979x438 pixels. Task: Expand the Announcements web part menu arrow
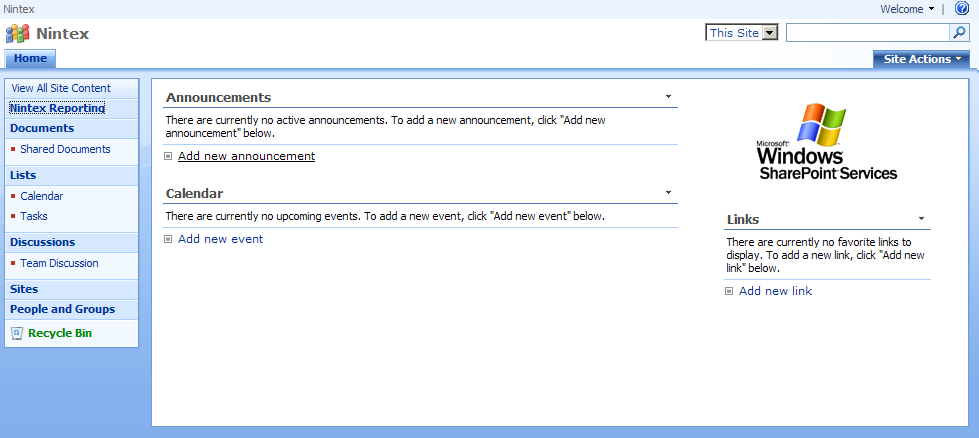pyautogui.click(x=668, y=98)
